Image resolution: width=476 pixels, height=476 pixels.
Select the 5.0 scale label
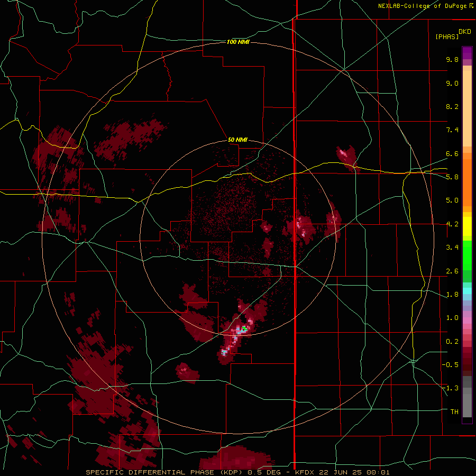click(x=452, y=200)
